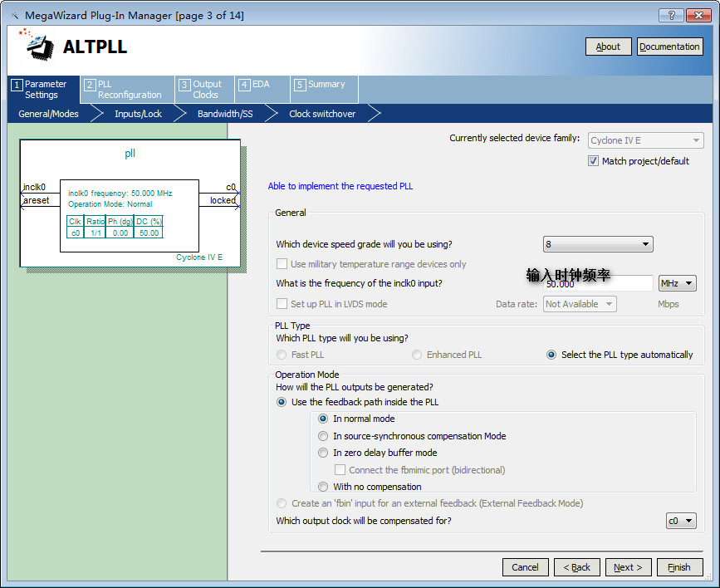
Task: Click the Finish button
Action: coord(679,567)
